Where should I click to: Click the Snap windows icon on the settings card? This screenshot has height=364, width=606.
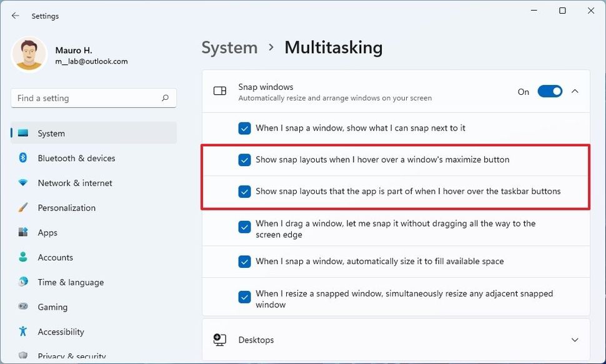click(219, 91)
